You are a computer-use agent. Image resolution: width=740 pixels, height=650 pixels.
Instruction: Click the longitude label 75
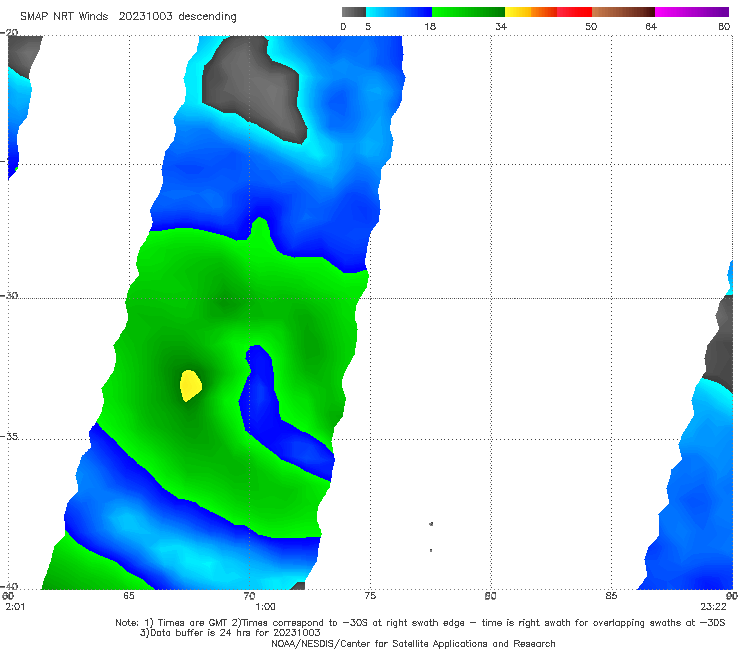[x=370, y=596]
